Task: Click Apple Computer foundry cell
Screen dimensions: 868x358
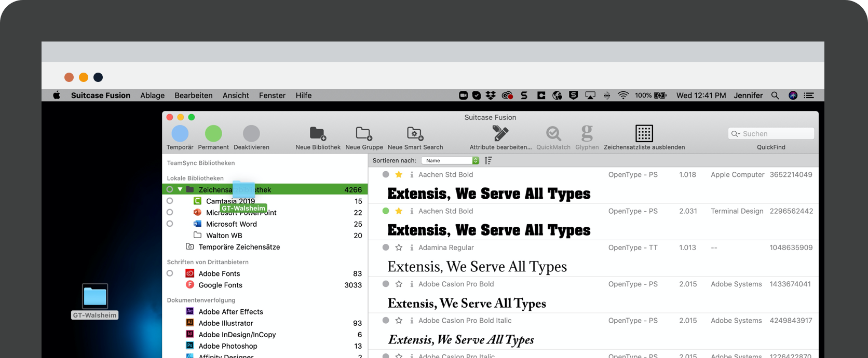Action: (x=738, y=175)
